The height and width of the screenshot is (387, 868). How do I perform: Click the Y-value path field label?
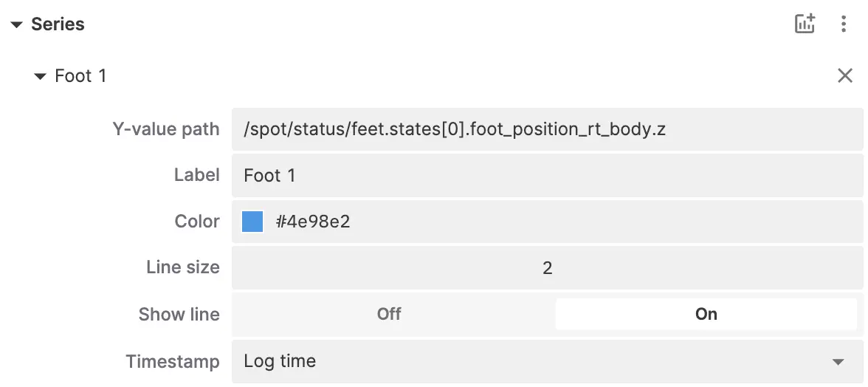pyautogui.click(x=166, y=129)
